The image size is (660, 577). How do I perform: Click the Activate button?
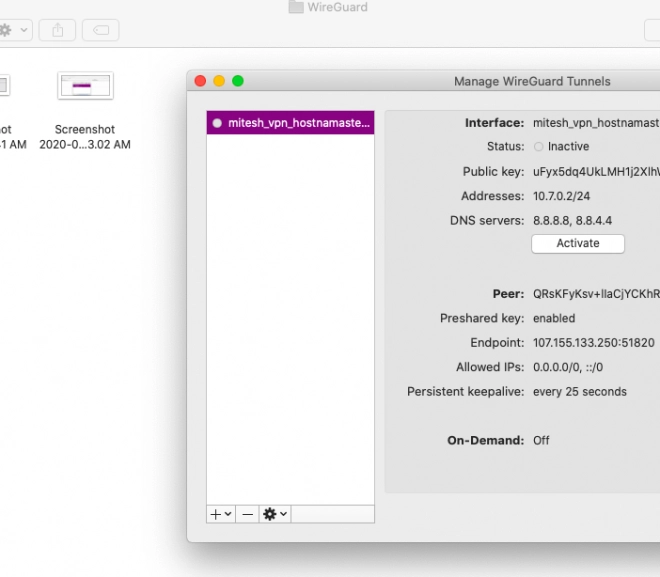(x=578, y=244)
